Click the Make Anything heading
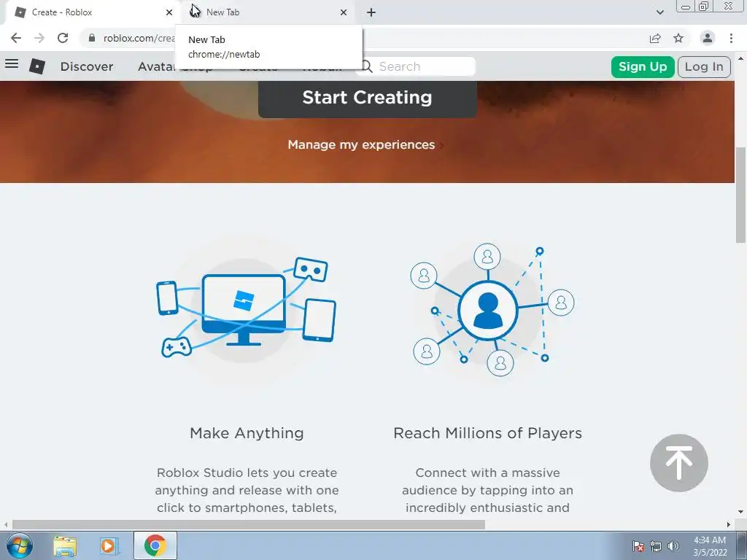The height and width of the screenshot is (560, 747). 247,433
